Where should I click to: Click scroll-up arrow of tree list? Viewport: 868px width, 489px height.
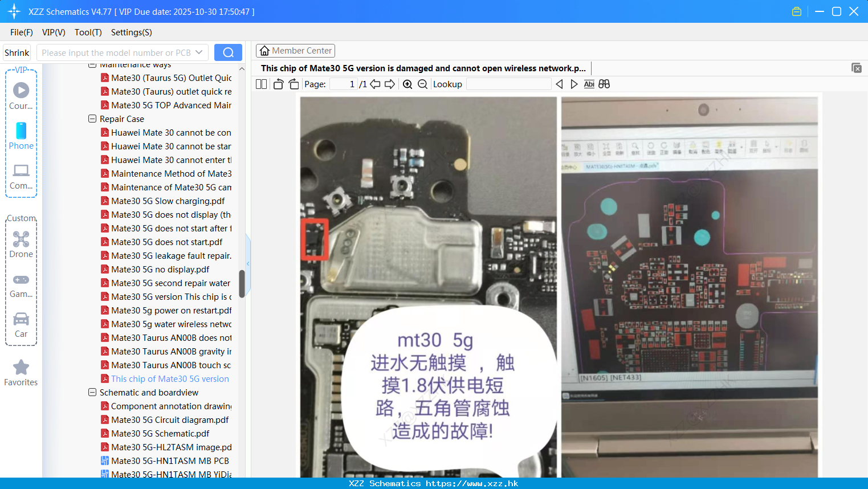pos(242,69)
